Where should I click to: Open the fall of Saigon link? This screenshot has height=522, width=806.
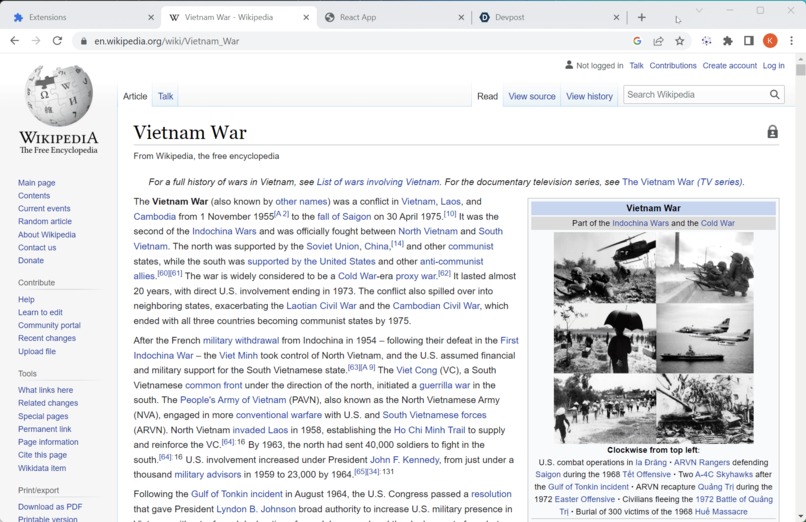344,216
